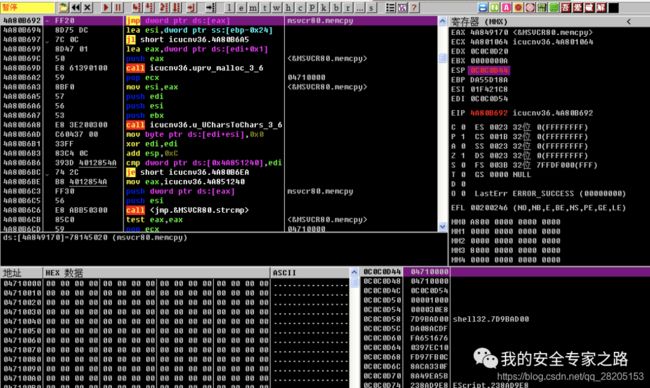Open the Memory map with 'm' button
This screenshot has width=650, height=388.
(253, 7)
